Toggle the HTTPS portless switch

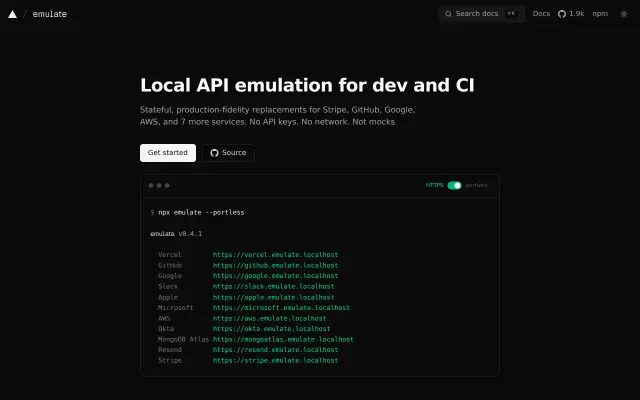pos(454,185)
